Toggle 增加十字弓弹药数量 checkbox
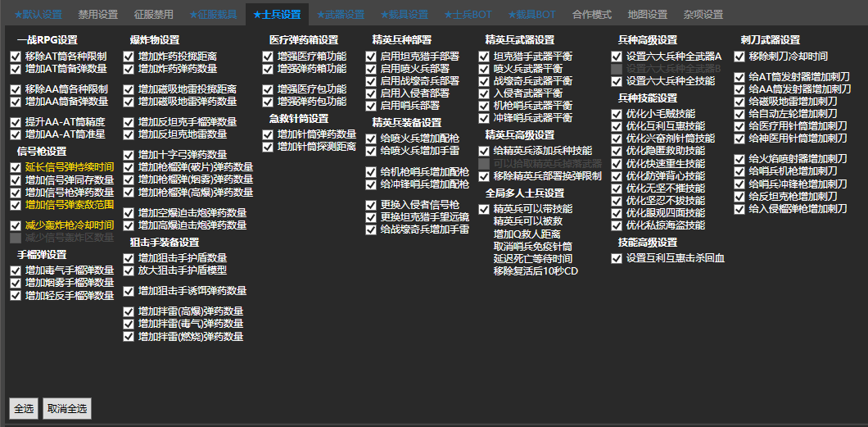This screenshot has height=427, width=868. 129,155
